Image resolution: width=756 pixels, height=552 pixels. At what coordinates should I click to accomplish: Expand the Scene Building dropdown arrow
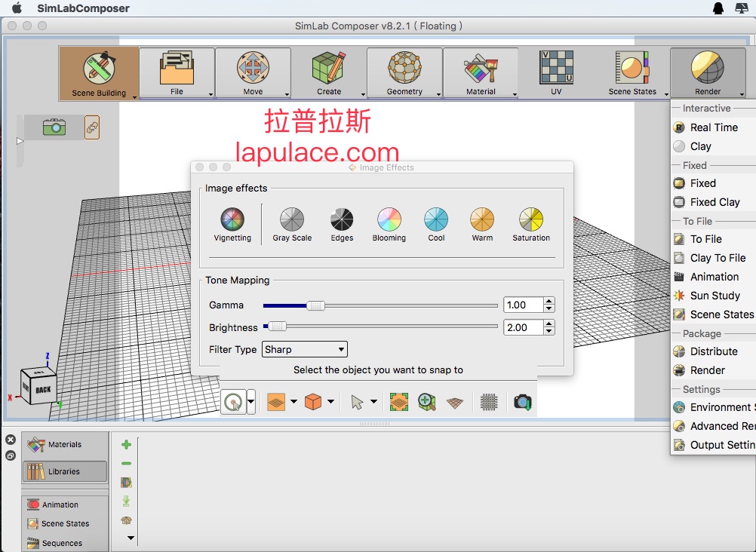point(134,97)
